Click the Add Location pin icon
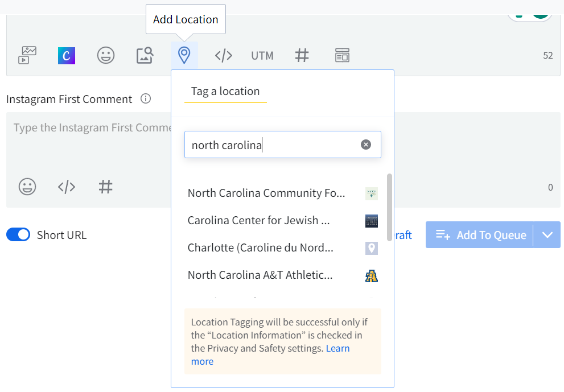Screen dimensions: 564x392 tap(184, 55)
